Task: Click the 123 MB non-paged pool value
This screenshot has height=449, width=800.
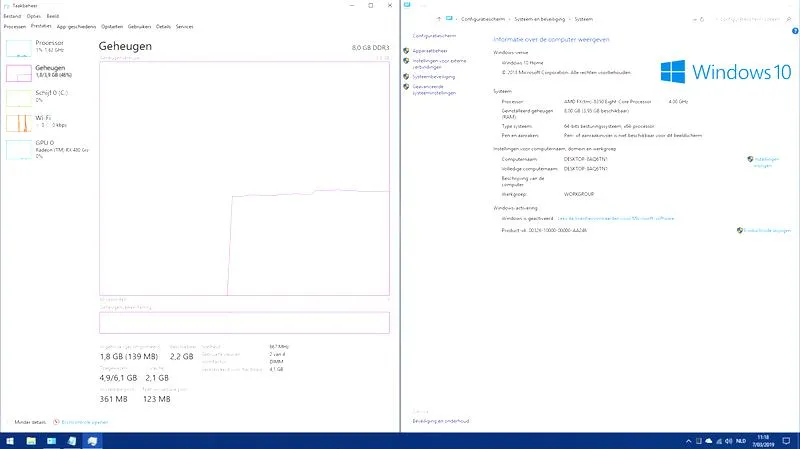Action: click(157, 399)
